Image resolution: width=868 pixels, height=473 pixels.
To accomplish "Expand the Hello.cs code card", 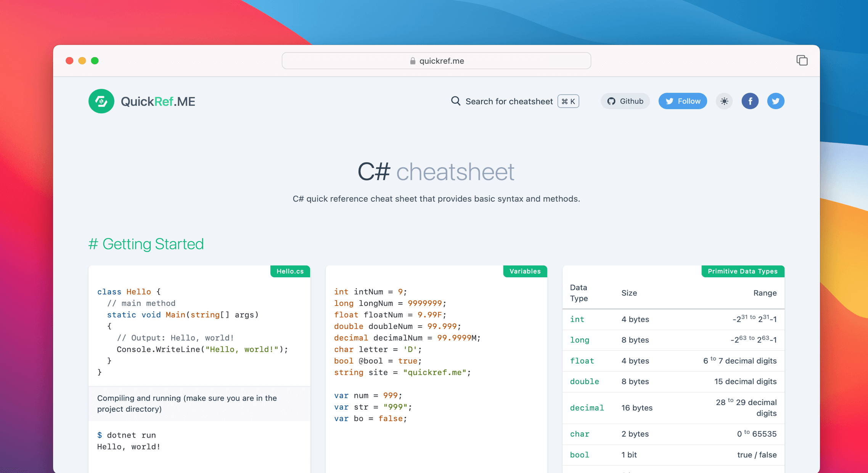I will (x=291, y=271).
